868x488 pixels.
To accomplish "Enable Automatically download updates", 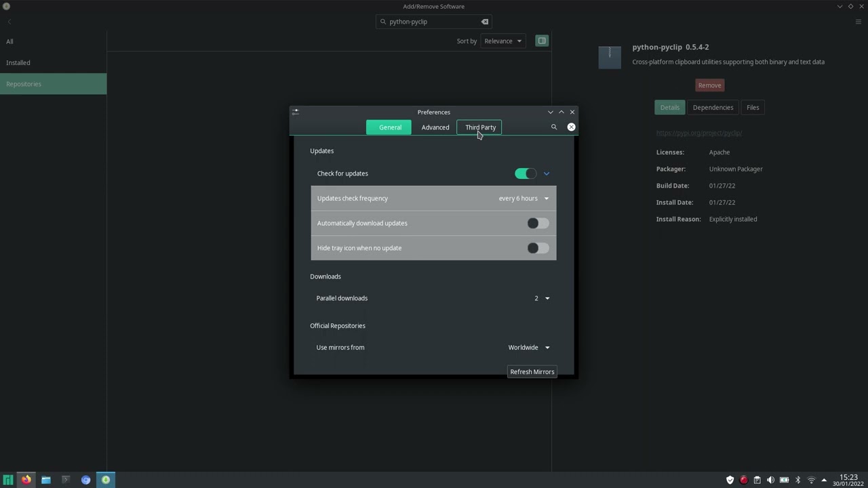I will (538, 223).
